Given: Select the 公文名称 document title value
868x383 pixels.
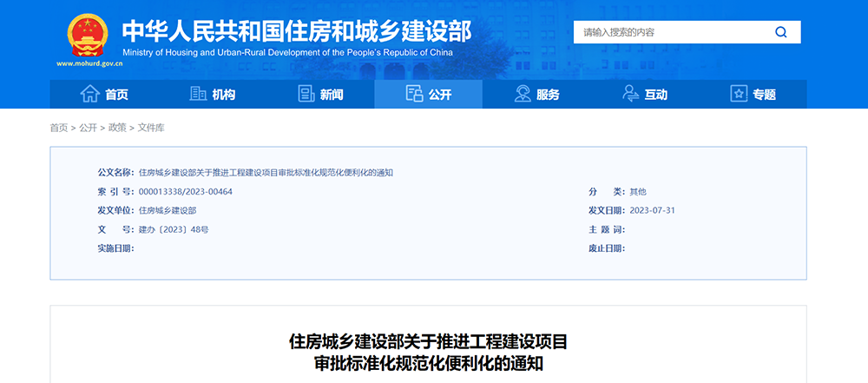Looking at the screenshot, I should pos(266,172).
